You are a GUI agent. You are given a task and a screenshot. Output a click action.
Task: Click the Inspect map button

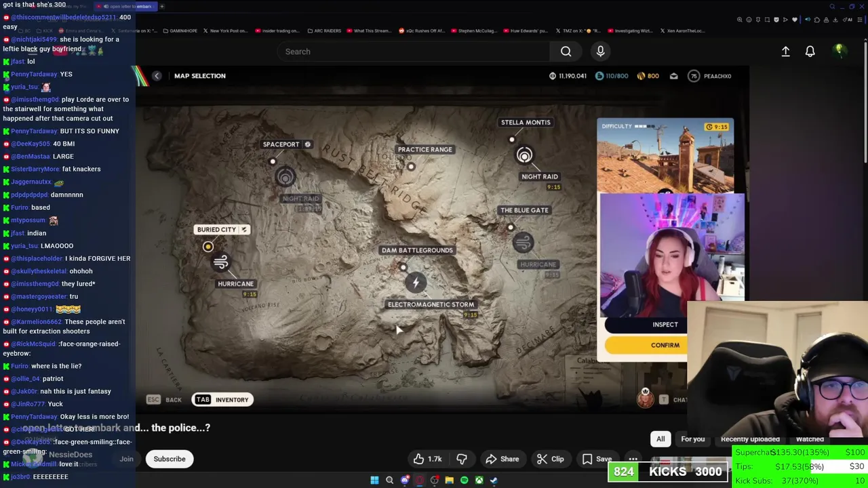[x=665, y=325]
